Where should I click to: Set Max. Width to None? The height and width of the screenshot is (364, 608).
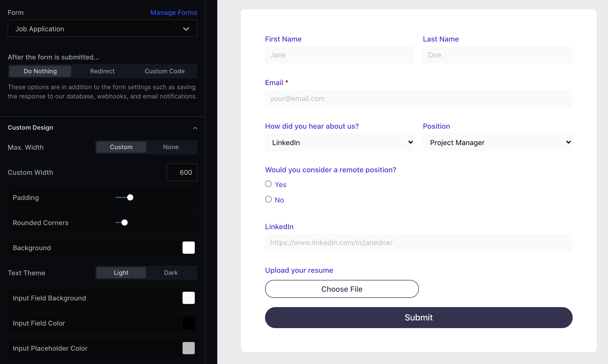(x=171, y=147)
